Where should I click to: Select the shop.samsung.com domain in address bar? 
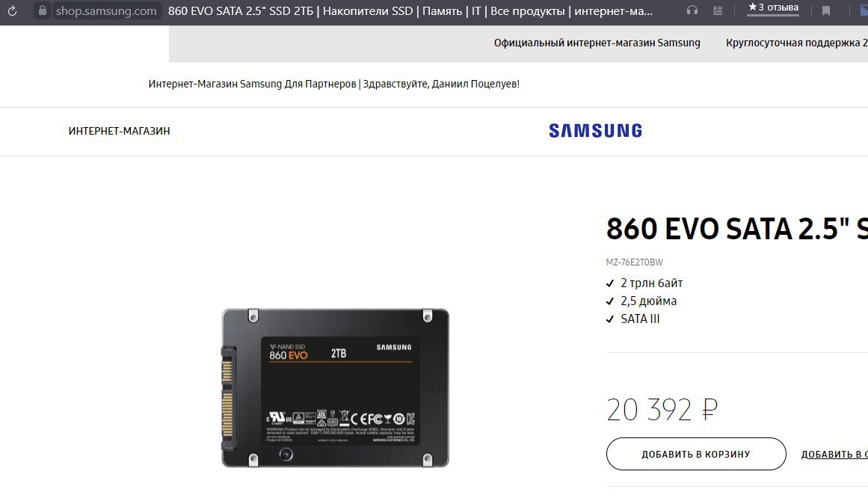(x=106, y=11)
